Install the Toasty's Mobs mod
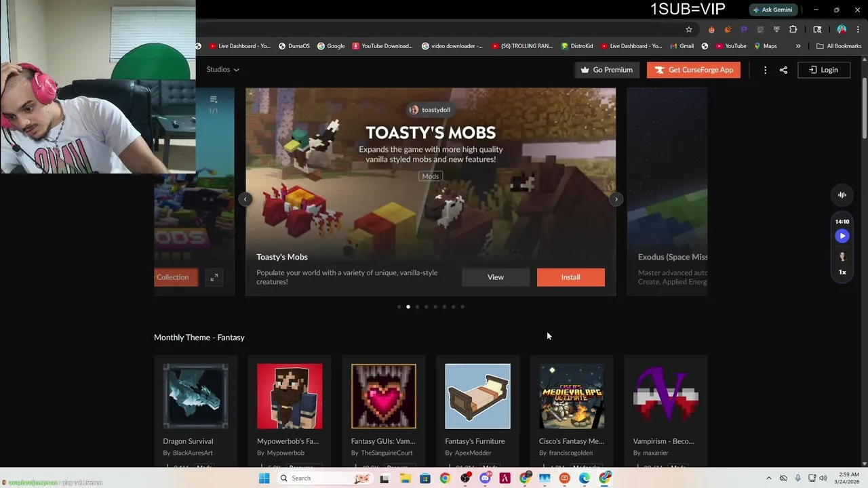The height and width of the screenshot is (488, 868). [x=570, y=277]
